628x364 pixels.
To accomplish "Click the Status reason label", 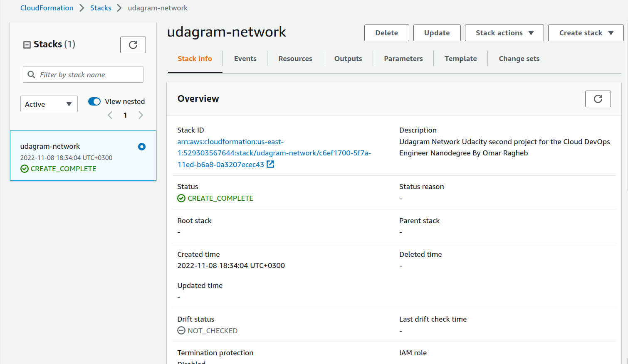I will pos(421,187).
